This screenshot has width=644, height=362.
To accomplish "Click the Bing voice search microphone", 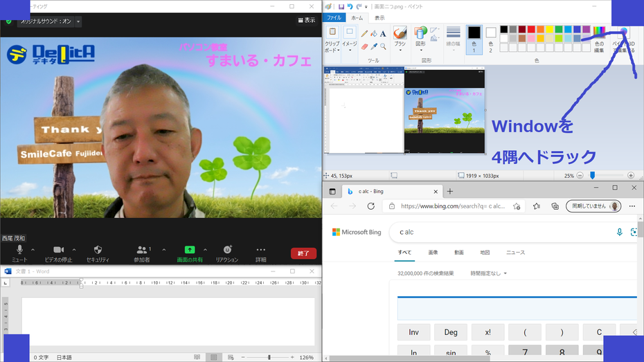I will (x=620, y=233).
